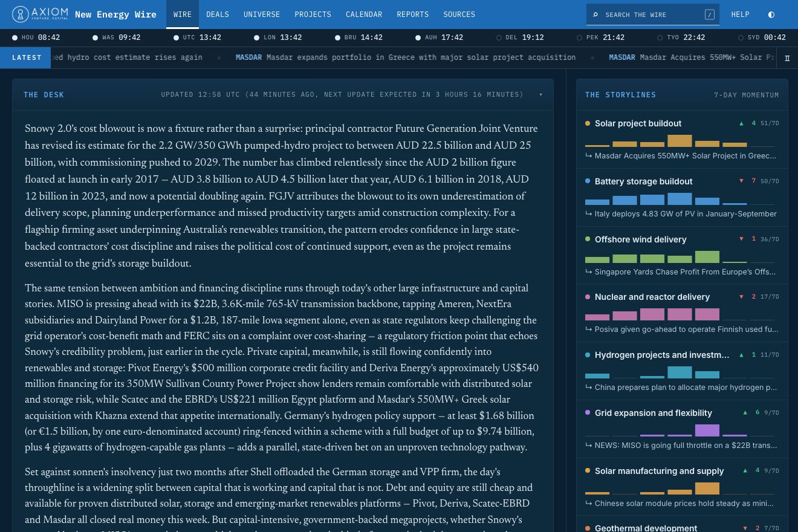The image size is (798, 532).
Task: Pause the latest news ticker
Action: [787, 58]
